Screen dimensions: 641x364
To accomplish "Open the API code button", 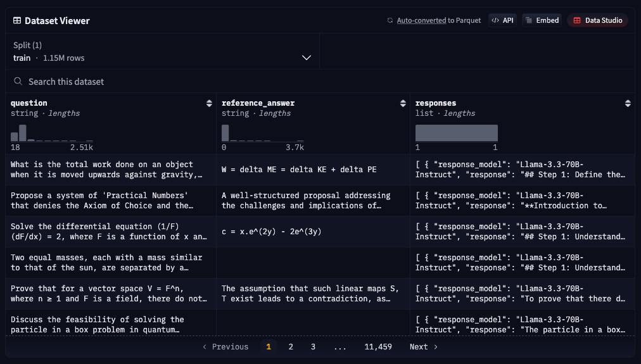I will [x=502, y=20].
